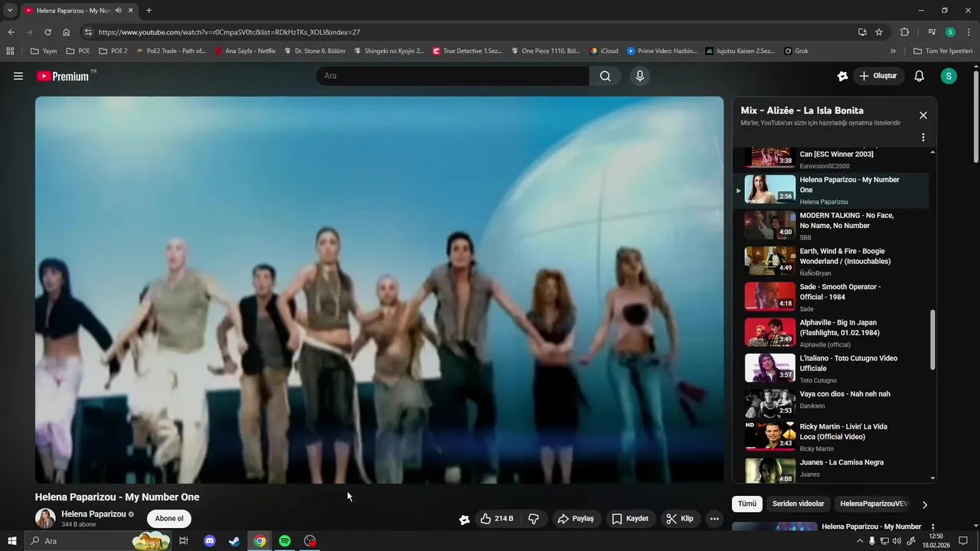Open the notifications bell

(920, 76)
